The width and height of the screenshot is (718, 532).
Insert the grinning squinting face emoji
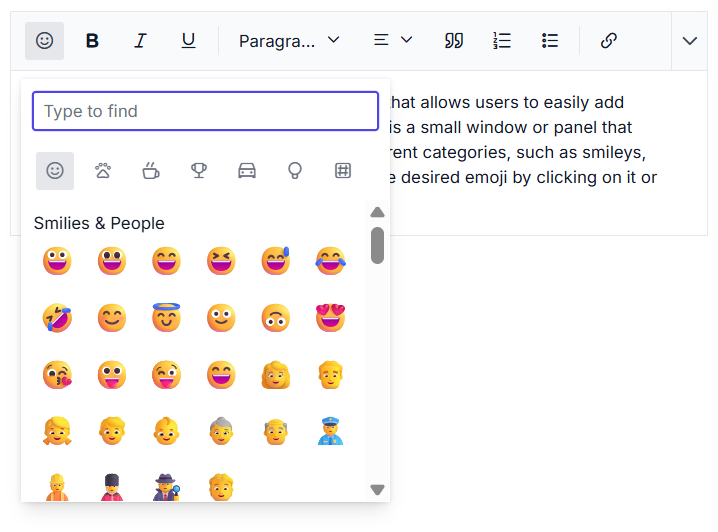[221, 261]
